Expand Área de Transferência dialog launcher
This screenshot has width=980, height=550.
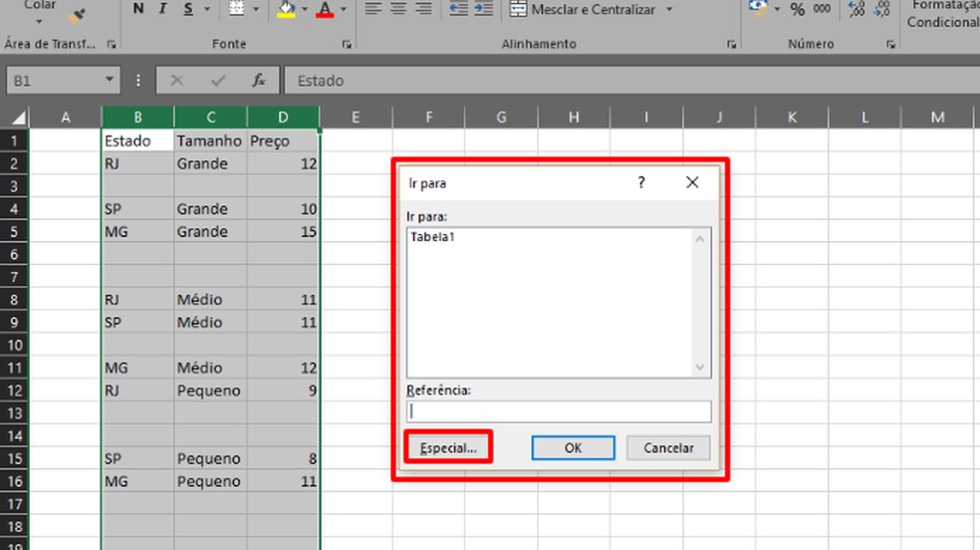click(x=112, y=45)
